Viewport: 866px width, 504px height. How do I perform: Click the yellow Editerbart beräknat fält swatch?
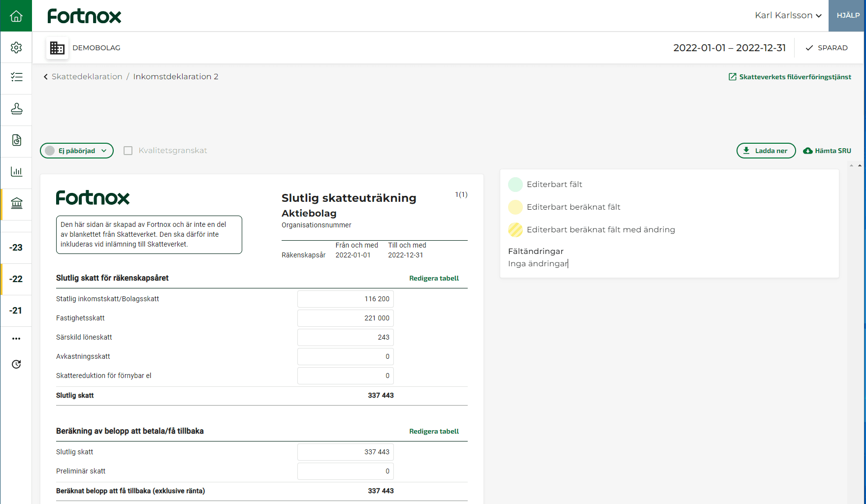(x=515, y=207)
